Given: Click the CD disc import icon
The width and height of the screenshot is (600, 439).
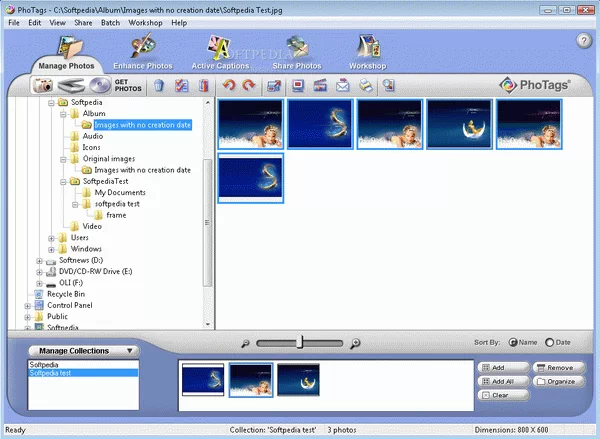Looking at the screenshot, I should pos(98,86).
